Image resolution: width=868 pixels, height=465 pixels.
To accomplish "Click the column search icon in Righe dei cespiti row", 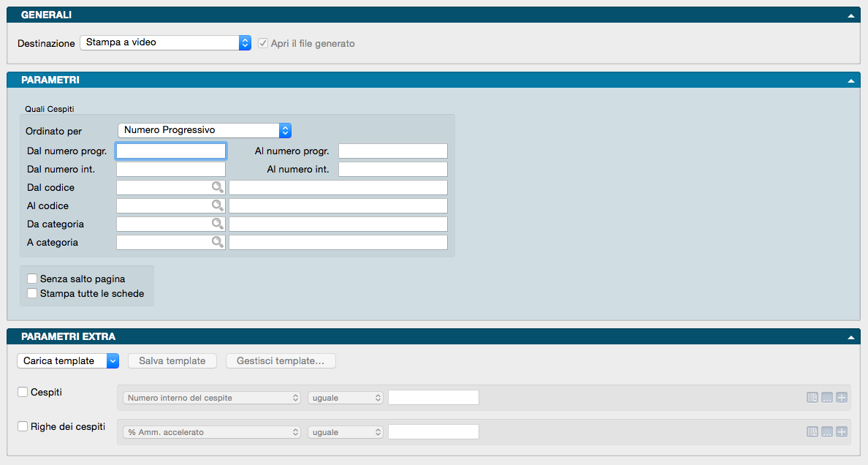I will [812, 432].
